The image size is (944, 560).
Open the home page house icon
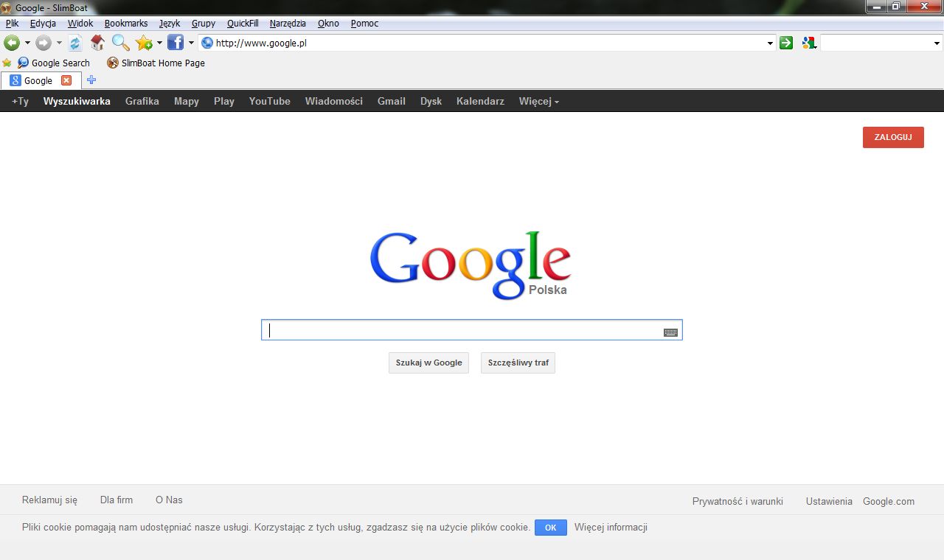click(97, 43)
